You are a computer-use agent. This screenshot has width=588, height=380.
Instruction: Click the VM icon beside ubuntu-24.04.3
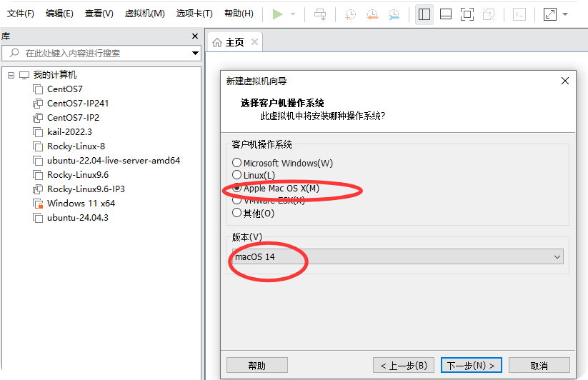(x=37, y=217)
